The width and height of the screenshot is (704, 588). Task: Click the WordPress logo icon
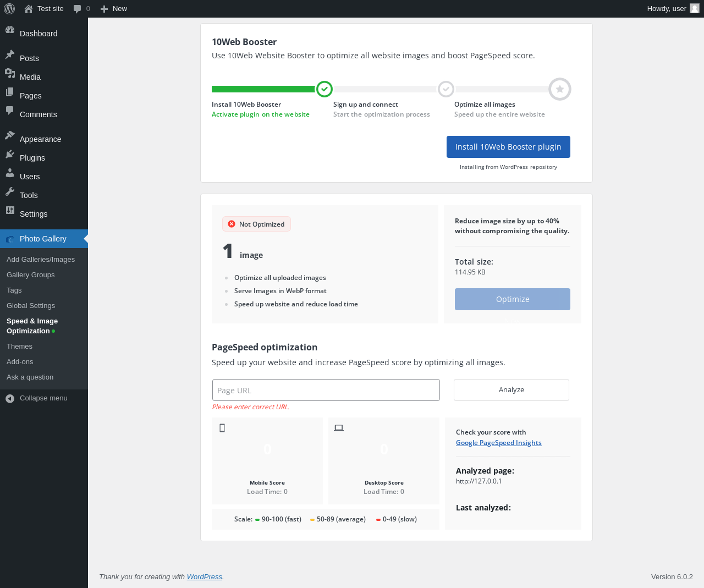(x=9, y=9)
